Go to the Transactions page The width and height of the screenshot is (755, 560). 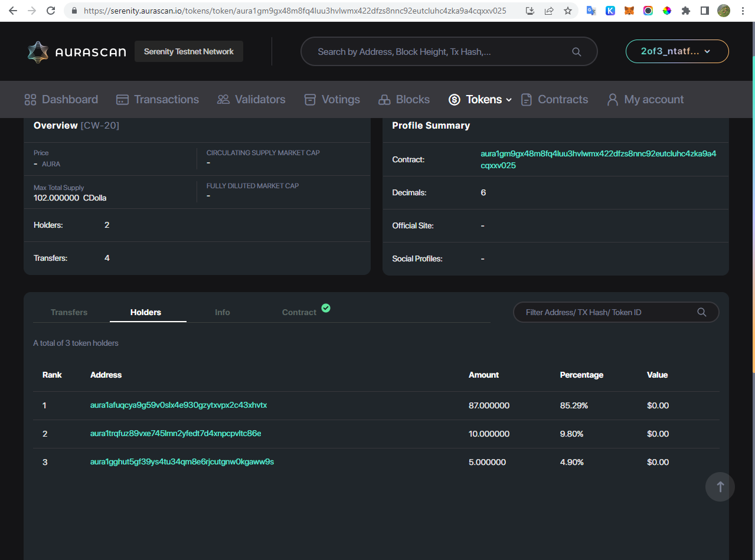tap(158, 99)
